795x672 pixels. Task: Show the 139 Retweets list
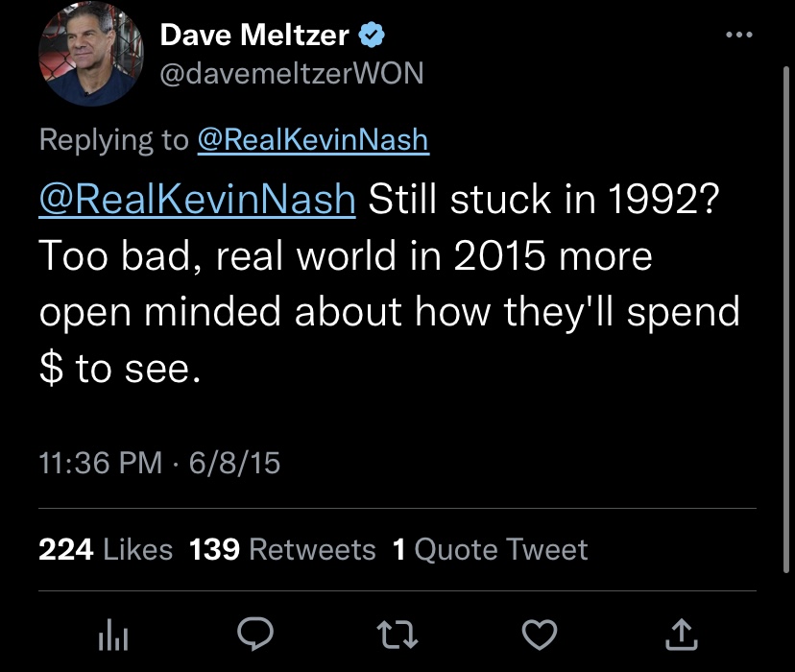point(282,549)
